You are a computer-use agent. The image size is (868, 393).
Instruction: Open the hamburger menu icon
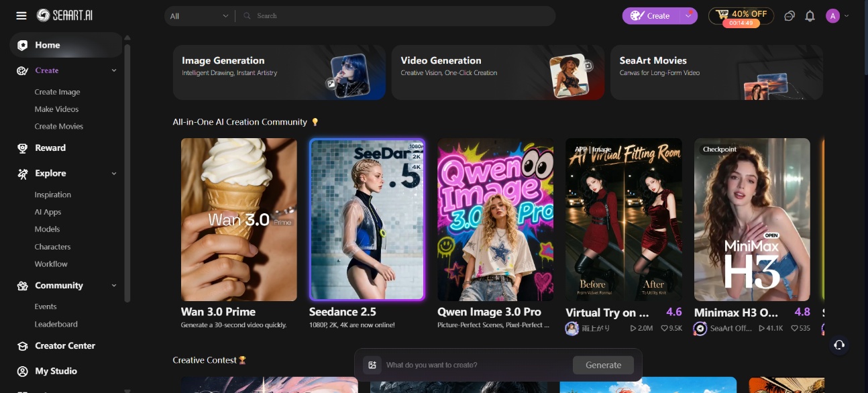tap(21, 15)
